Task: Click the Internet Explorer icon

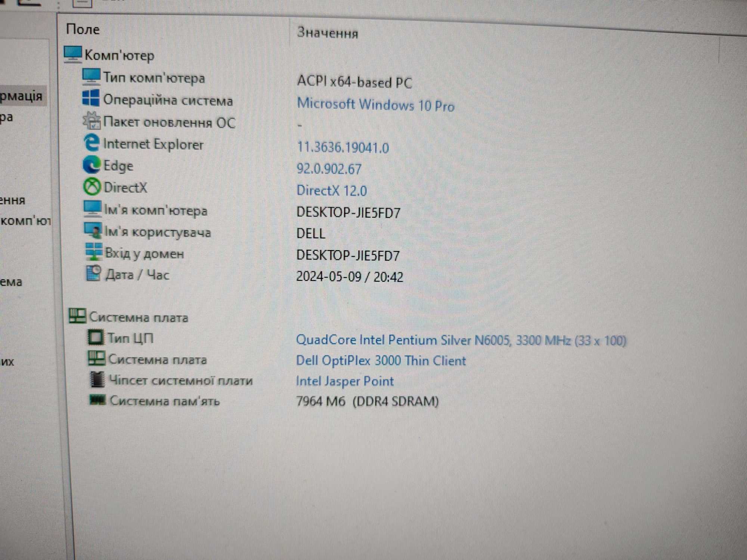Action: pos(92,143)
